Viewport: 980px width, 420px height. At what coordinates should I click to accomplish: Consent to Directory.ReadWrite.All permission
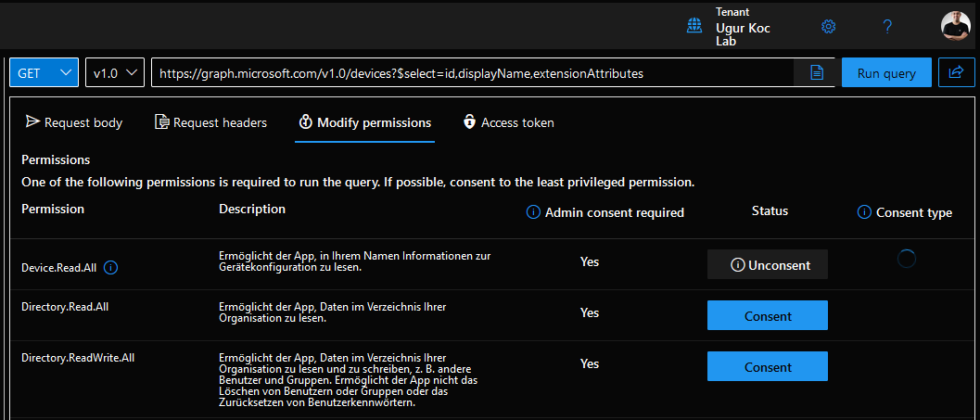(767, 367)
